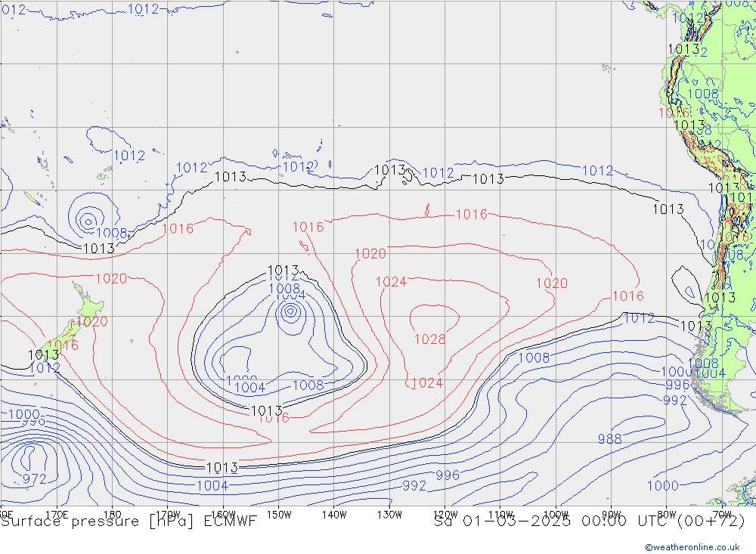Click the small cyclone center beside the 1008 label
This screenshot has height=554, width=756.
88,221
